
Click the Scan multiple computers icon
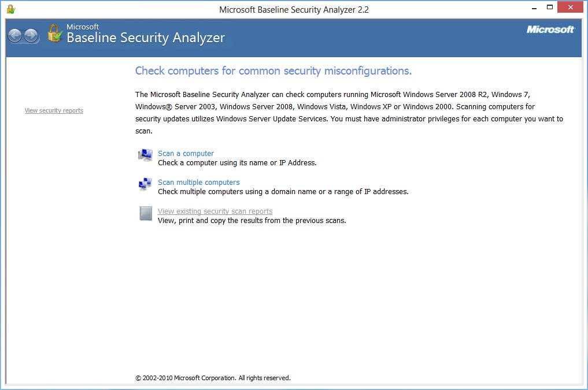point(145,184)
